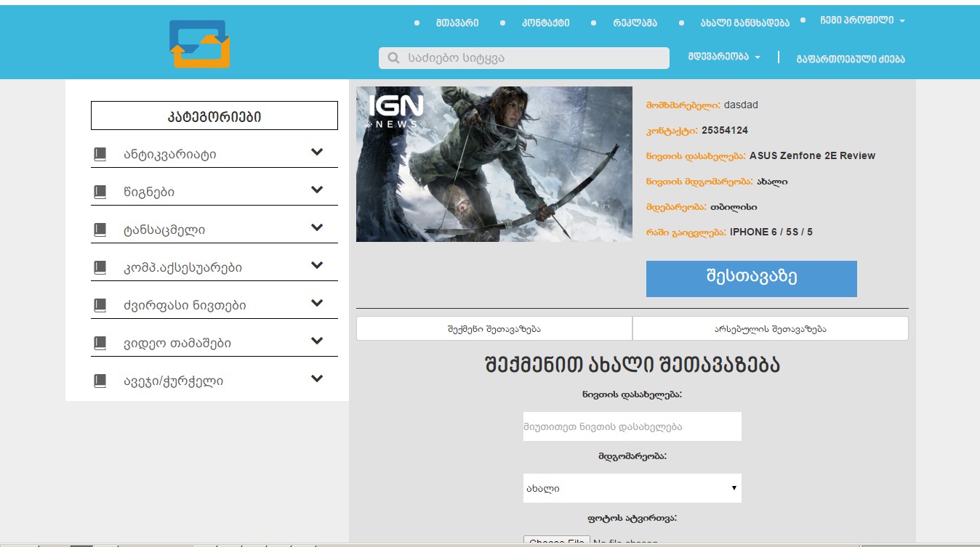Expand the წიგნები category chevron
Viewport: 980px width, 547px height.
317,190
